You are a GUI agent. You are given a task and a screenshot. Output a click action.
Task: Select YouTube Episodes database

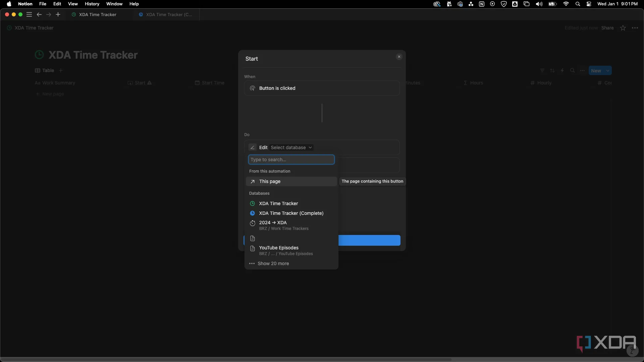[x=291, y=250]
